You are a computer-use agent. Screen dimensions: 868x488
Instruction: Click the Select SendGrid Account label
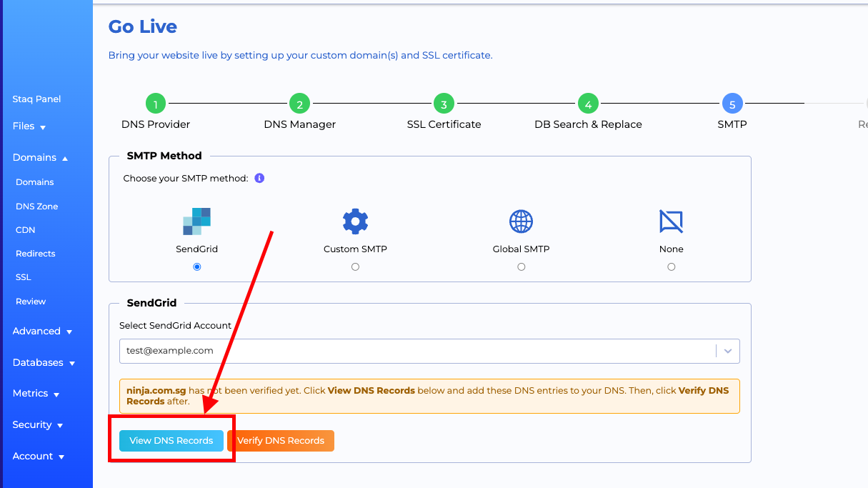[176, 325]
